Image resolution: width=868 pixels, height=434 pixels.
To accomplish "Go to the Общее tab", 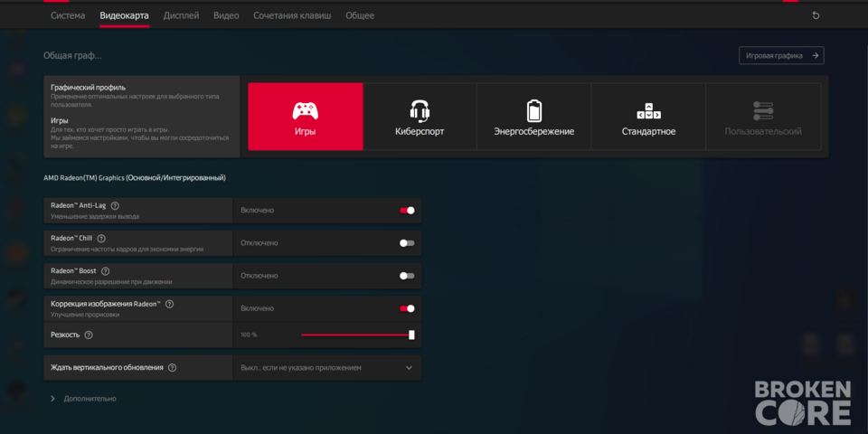I will 360,15.
